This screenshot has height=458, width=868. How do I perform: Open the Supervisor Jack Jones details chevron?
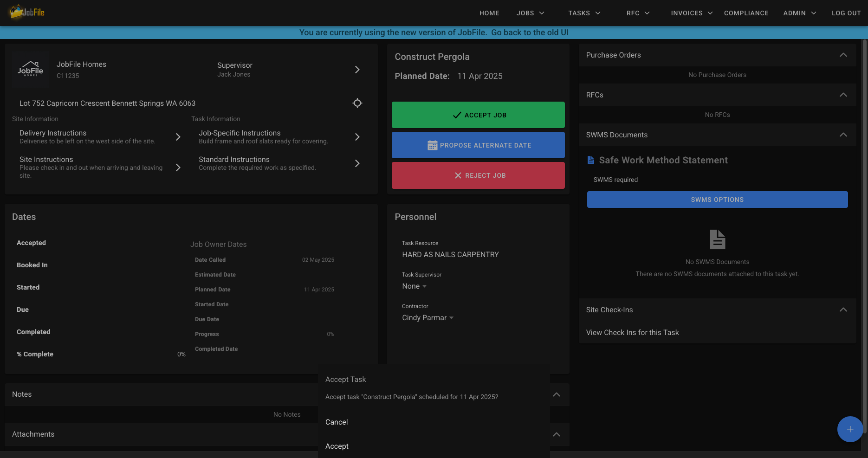click(357, 70)
